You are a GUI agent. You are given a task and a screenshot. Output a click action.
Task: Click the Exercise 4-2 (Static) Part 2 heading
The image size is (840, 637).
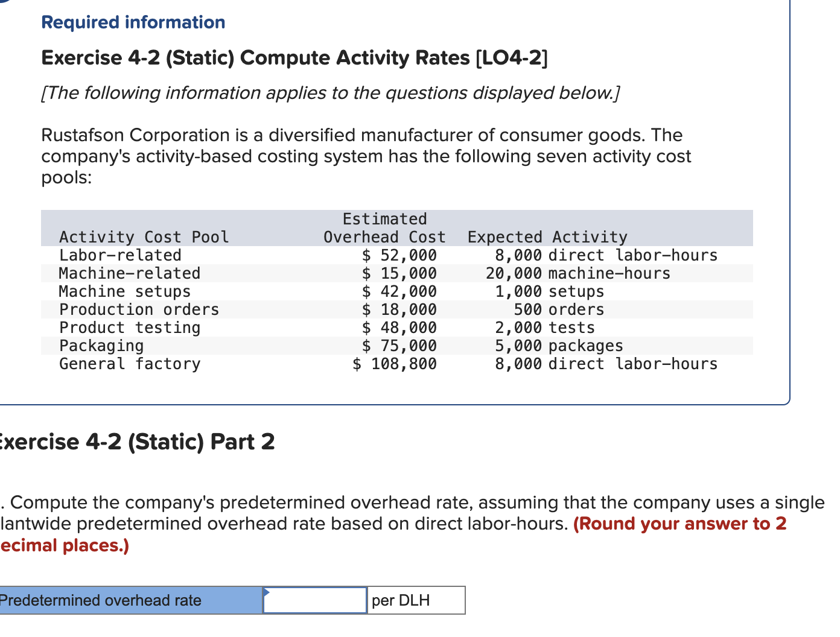[137, 442]
